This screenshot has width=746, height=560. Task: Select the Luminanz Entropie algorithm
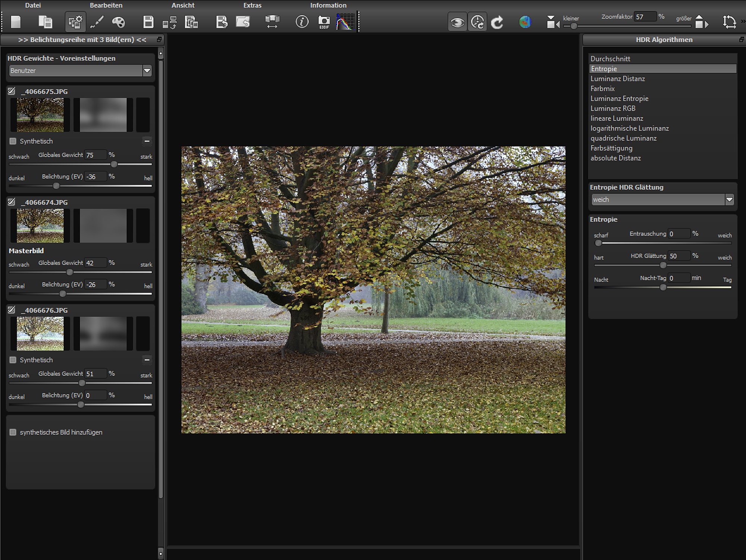(619, 98)
